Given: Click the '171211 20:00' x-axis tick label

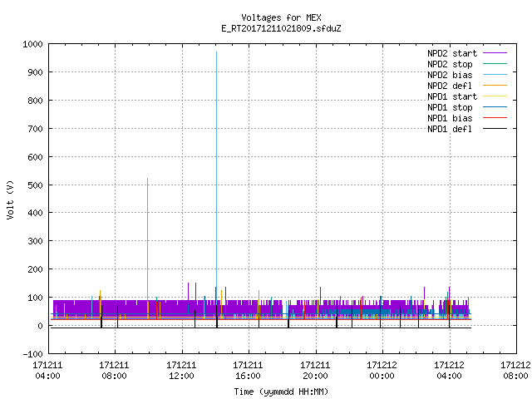Looking at the screenshot, I should tap(315, 370).
